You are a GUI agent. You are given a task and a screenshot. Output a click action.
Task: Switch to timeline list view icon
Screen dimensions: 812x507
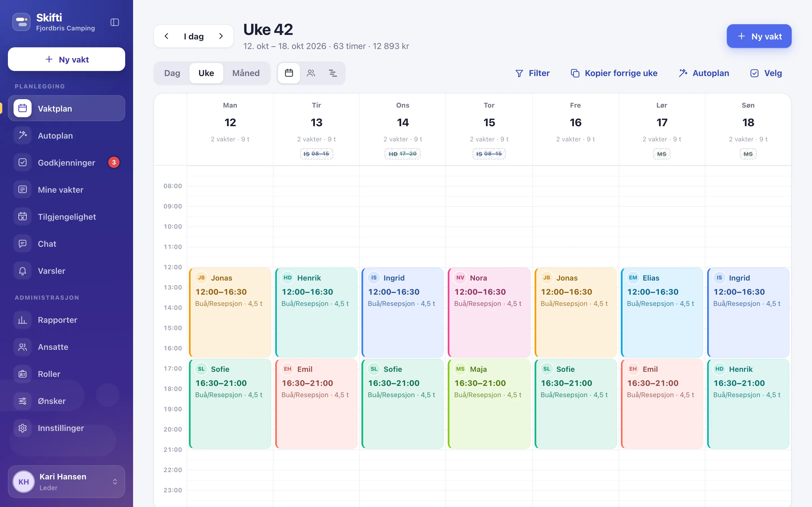(333, 73)
